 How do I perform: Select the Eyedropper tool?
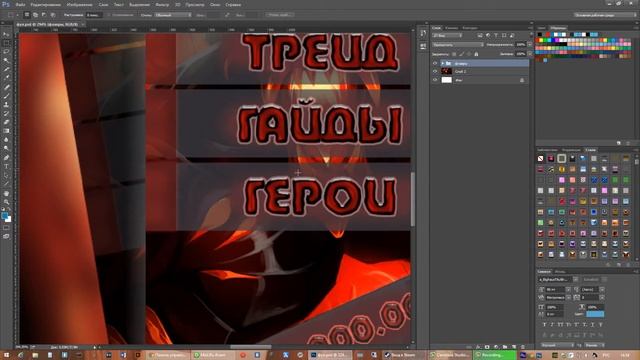[6, 78]
